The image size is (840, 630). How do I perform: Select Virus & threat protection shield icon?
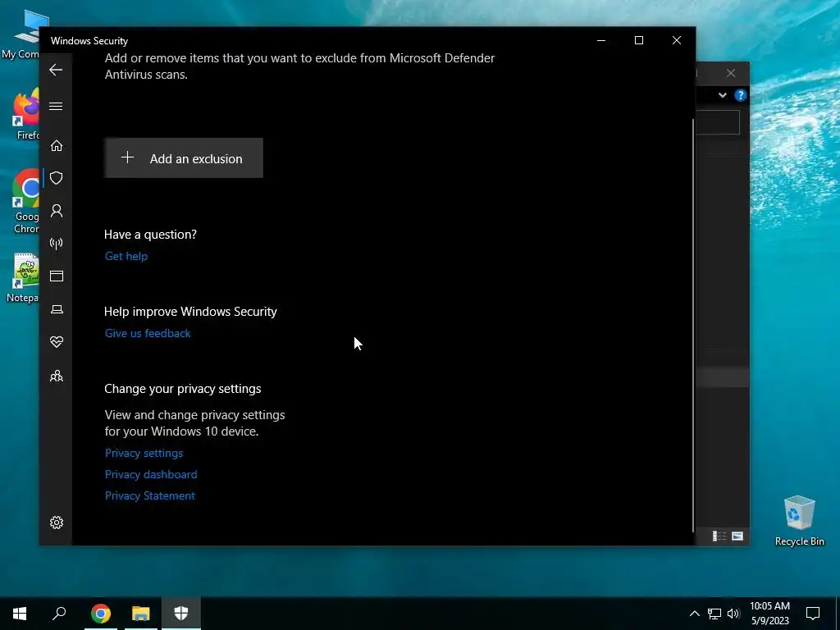coord(57,178)
